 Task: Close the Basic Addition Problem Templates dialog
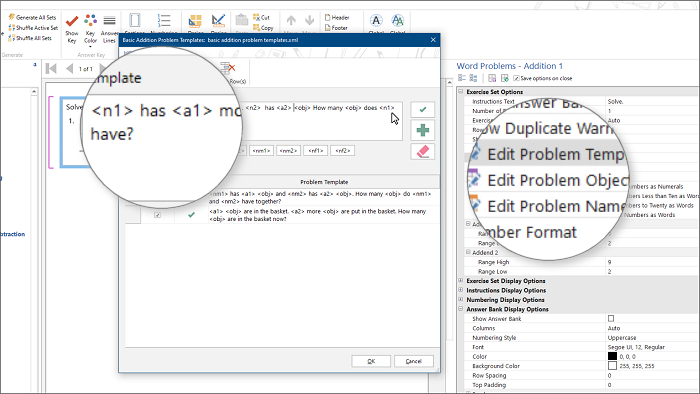[433, 40]
